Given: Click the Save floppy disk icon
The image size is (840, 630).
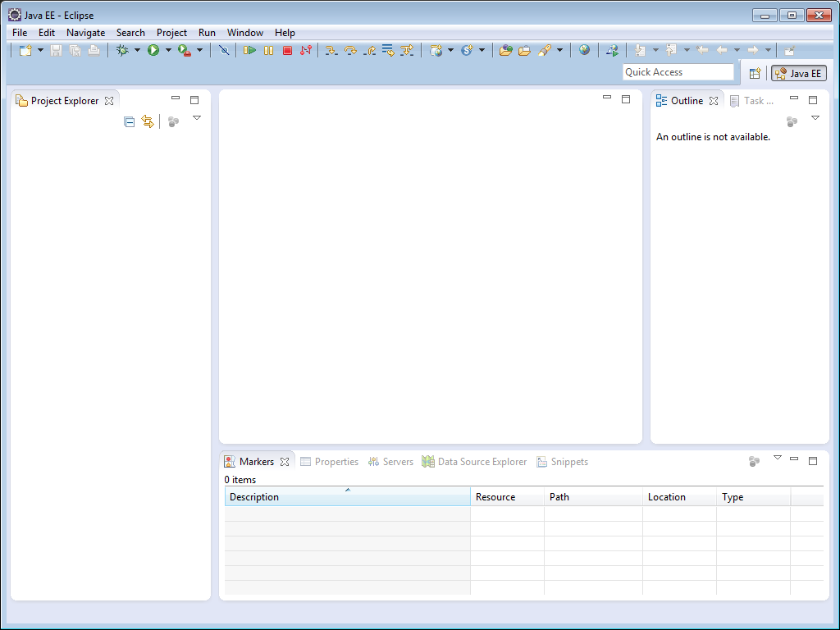Looking at the screenshot, I should click(x=56, y=50).
